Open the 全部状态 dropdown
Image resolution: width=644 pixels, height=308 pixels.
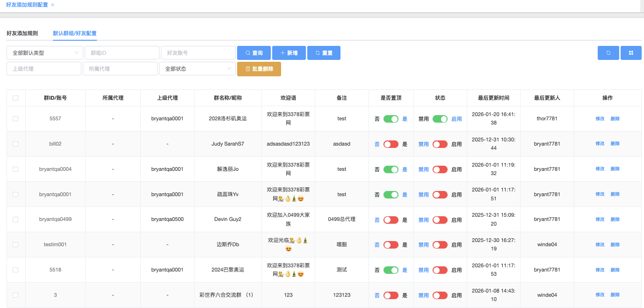coord(197,69)
